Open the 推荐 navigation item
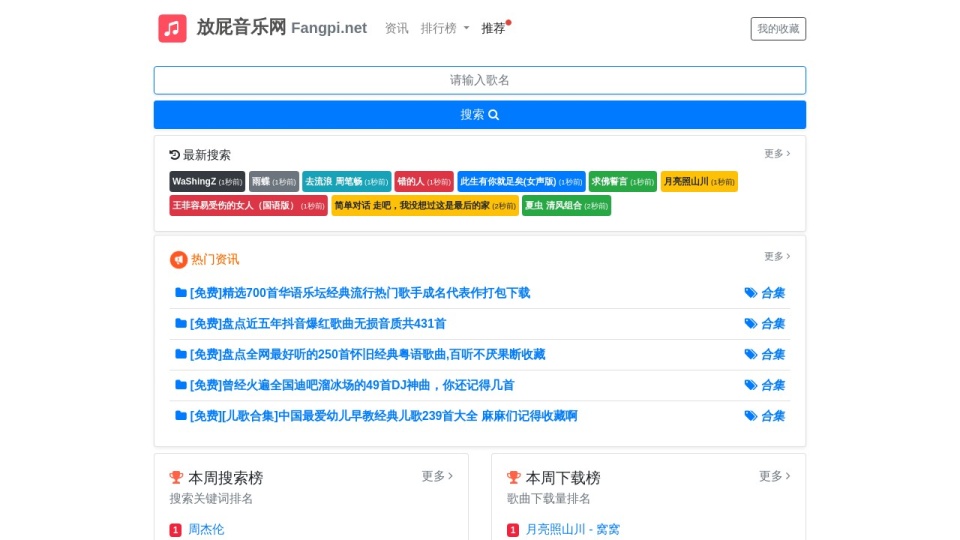 493,28
